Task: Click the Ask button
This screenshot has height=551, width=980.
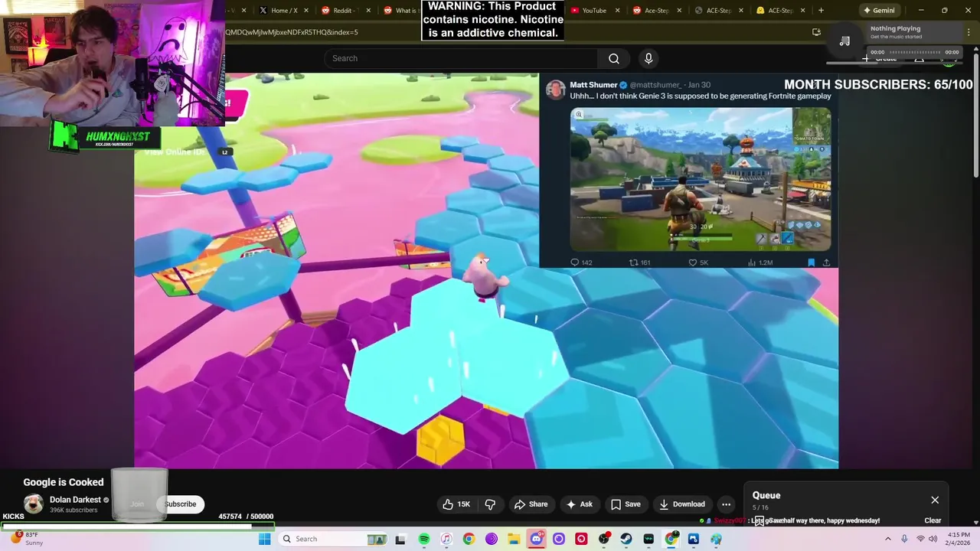Action: [579, 504]
